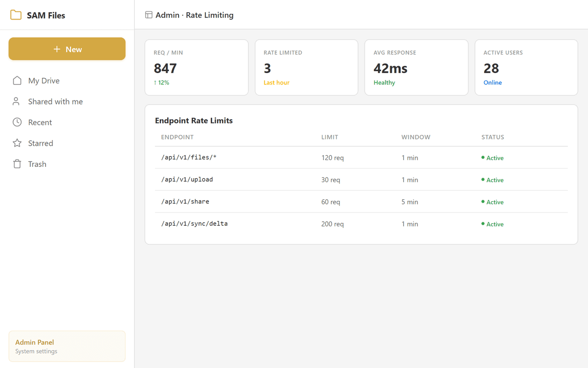Image resolution: width=588 pixels, height=368 pixels.
Task: Click the Last hour label under Rate Limited
Action: [x=276, y=82]
